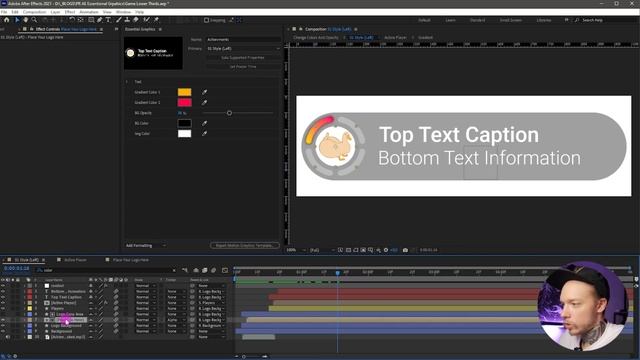Select the Brush tool
The image size is (640, 360).
(119, 20)
